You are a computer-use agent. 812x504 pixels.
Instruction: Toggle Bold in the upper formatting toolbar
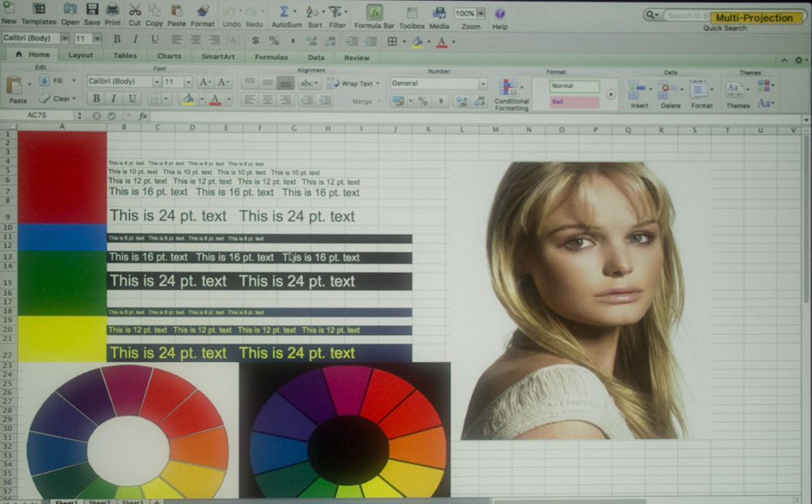click(x=117, y=39)
